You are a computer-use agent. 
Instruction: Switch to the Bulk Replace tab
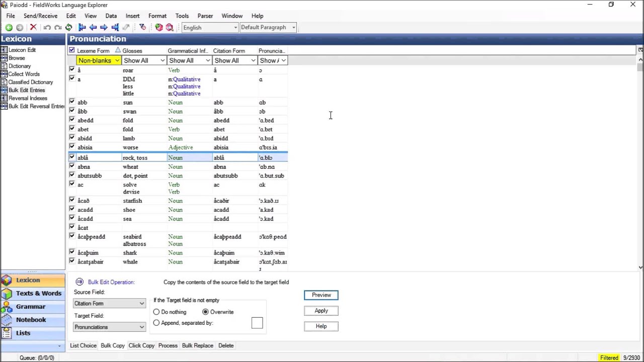(197, 346)
